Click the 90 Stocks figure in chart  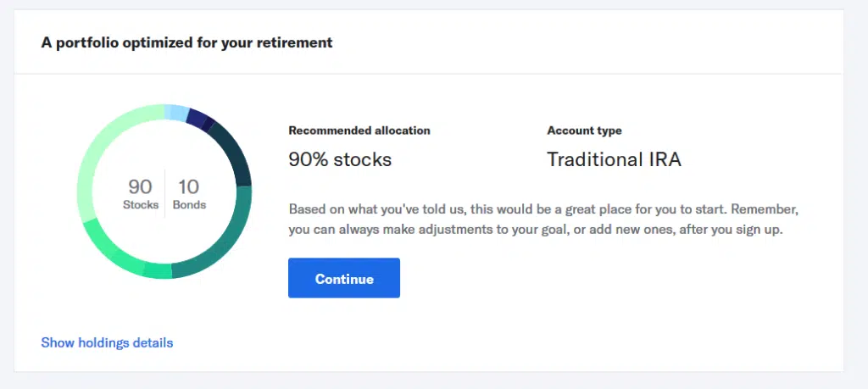140,194
